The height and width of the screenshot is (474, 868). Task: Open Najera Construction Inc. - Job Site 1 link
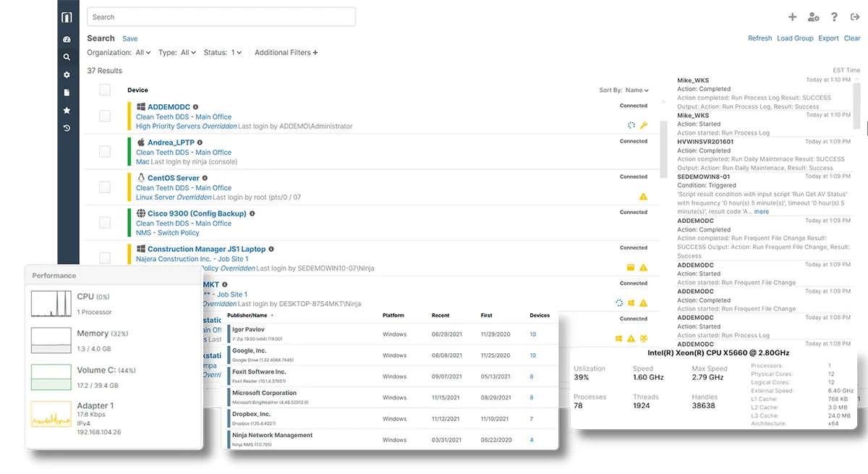(x=192, y=259)
